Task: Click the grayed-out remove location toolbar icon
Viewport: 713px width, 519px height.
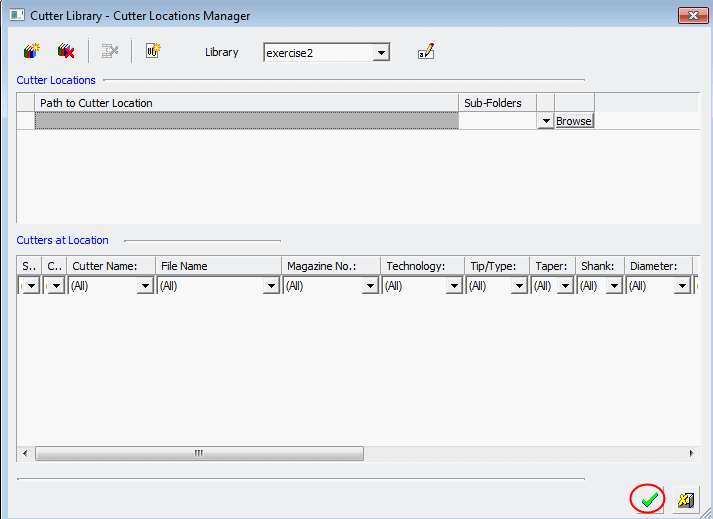Action: [110, 51]
